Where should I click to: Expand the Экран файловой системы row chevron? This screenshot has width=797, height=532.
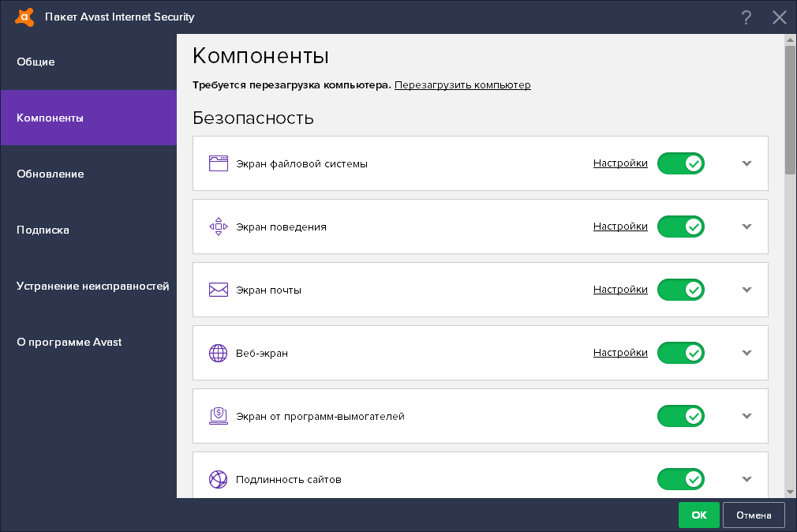pos(746,163)
